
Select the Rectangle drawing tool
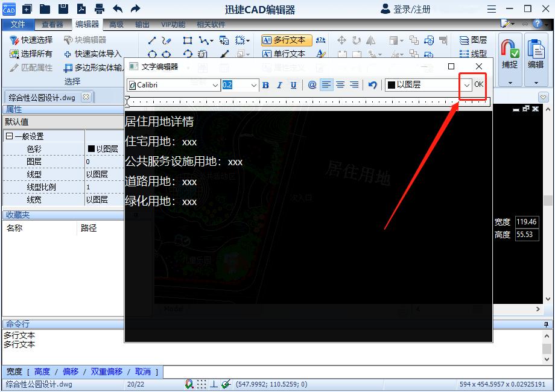point(188,40)
